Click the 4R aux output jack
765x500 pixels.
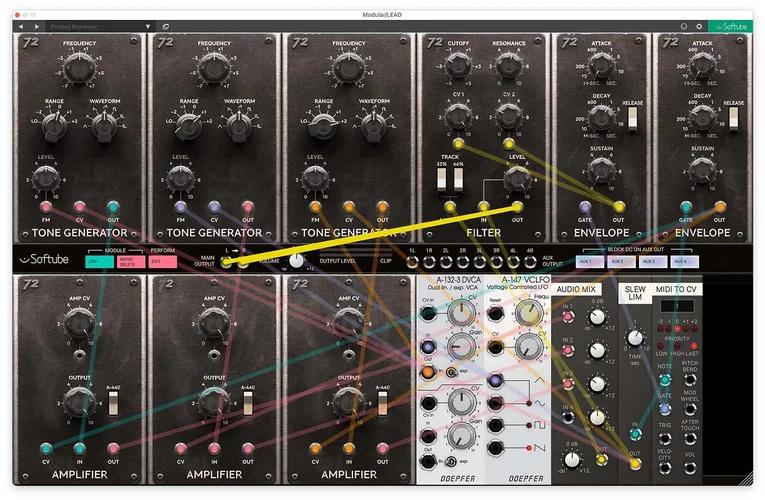pos(530,262)
